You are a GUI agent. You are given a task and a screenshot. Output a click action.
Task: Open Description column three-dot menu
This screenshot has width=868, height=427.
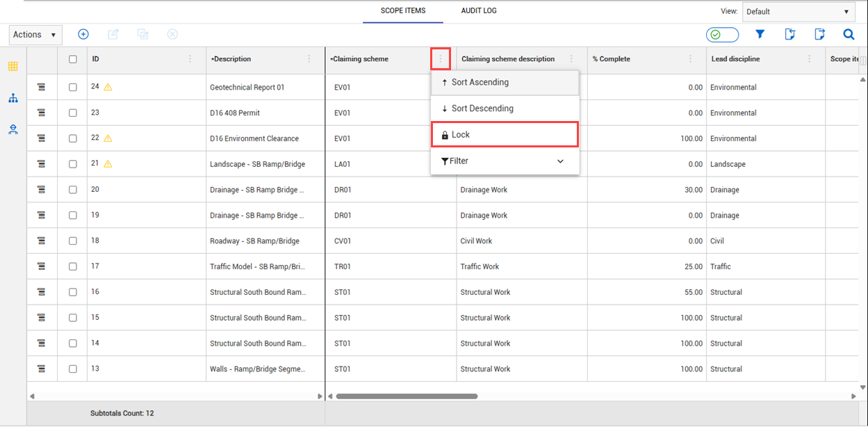[309, 59]
